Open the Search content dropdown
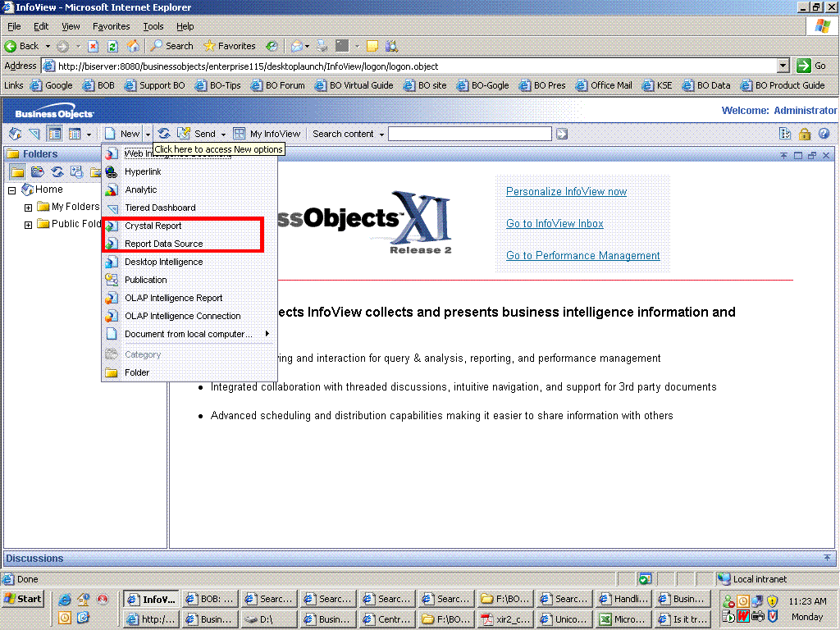 pos(348,134)
